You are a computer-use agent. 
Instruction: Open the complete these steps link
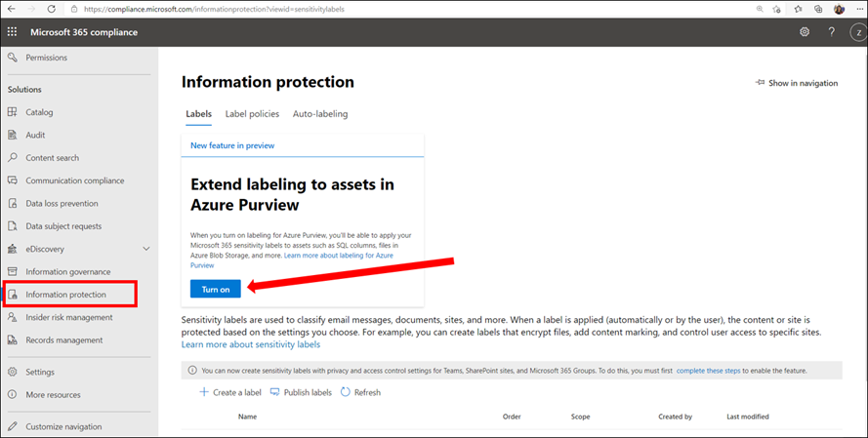708,371
